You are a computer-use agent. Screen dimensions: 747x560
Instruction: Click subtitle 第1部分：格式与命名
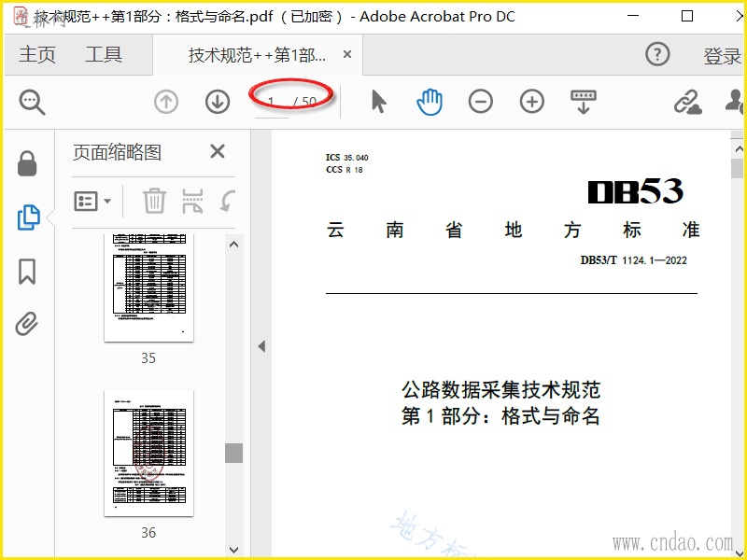(x=500, y=415)
